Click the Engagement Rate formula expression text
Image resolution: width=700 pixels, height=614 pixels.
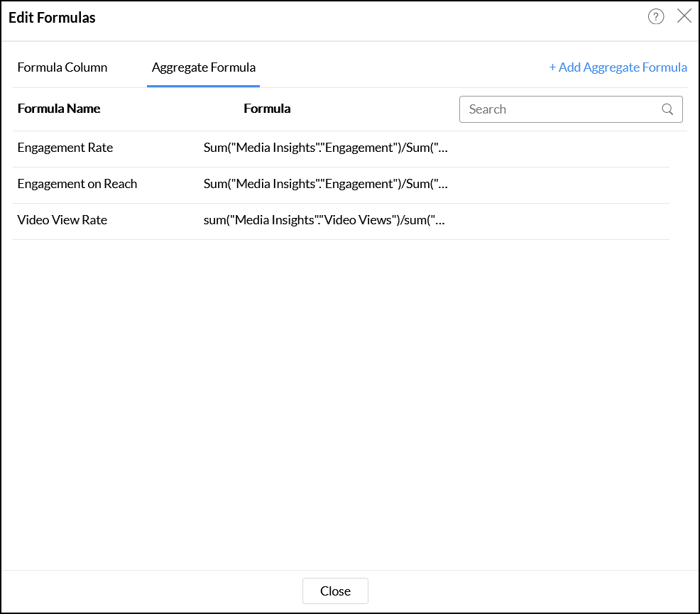tap(319, 148)
